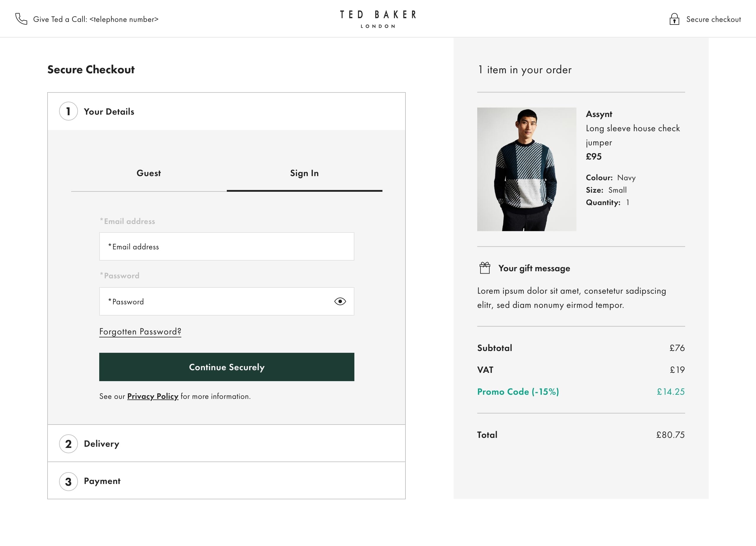
Task: Click the secure checkout lock icon
Action: point(674,19)
